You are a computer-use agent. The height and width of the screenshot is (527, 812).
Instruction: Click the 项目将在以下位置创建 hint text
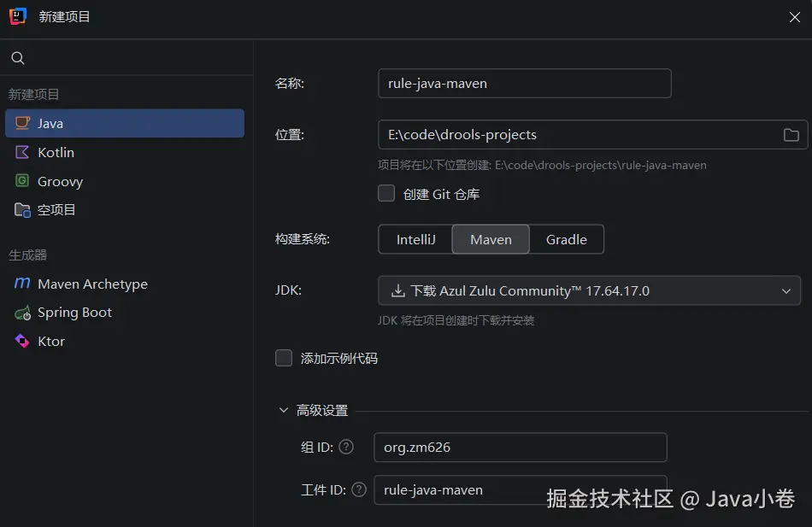click(542, 165)
